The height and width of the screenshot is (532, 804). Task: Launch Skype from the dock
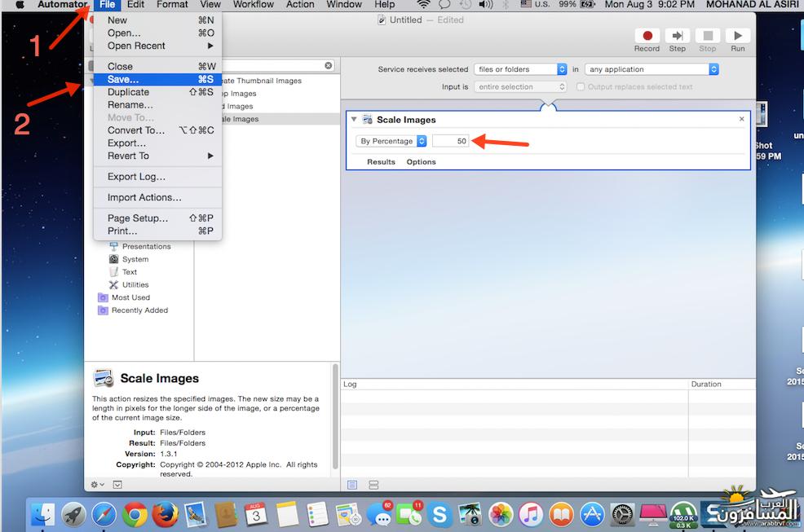[x=440, y=514]
